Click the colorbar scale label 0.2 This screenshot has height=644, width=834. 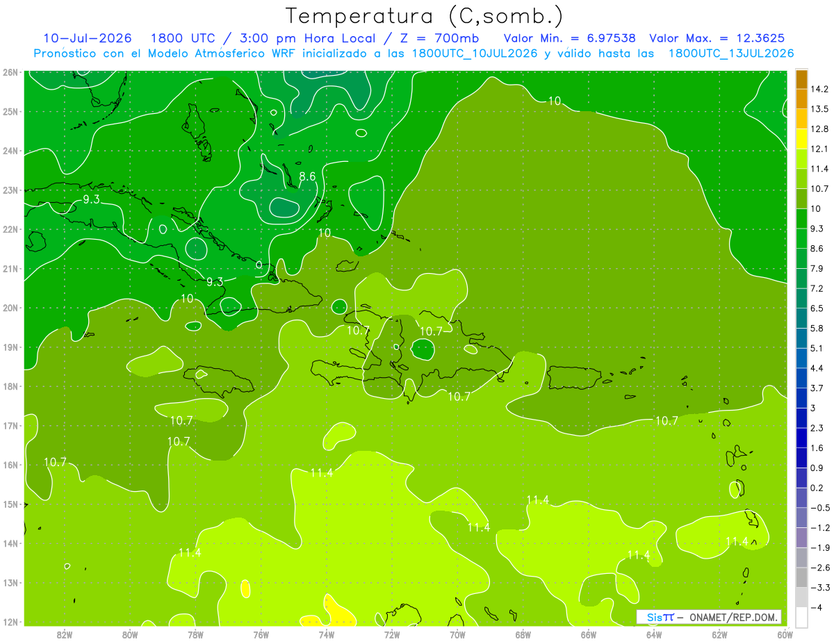tap(819, 487)
